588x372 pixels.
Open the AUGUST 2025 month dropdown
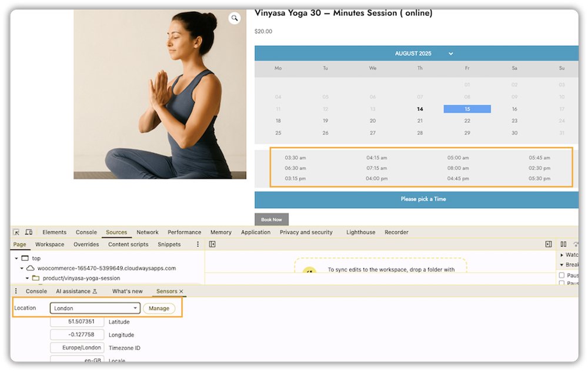450,53
